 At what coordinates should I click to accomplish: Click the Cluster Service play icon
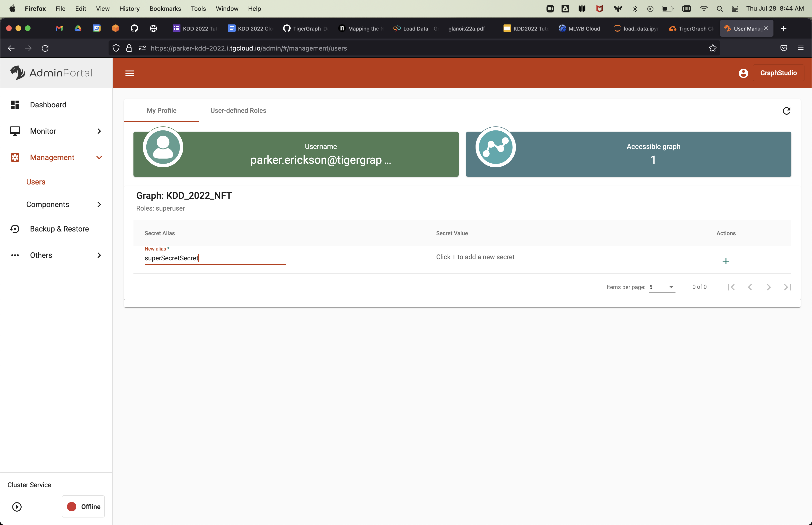[x=17, y=507]
